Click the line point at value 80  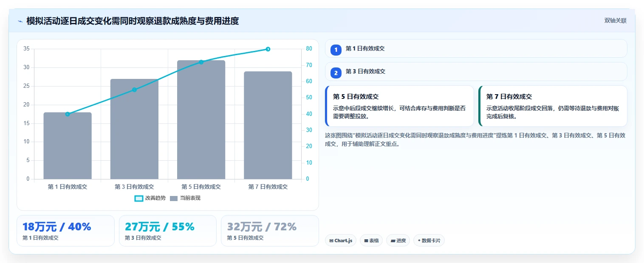coord(268,49)
